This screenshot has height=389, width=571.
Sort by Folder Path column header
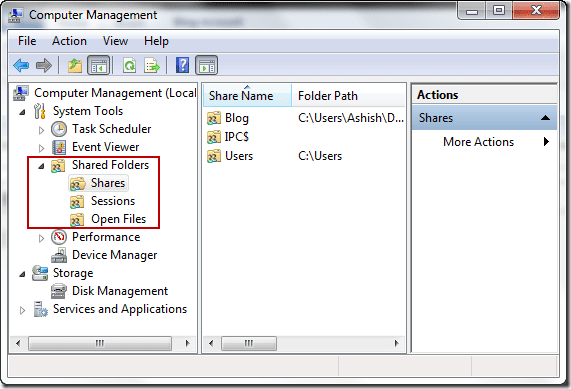[x=348, y=96]
